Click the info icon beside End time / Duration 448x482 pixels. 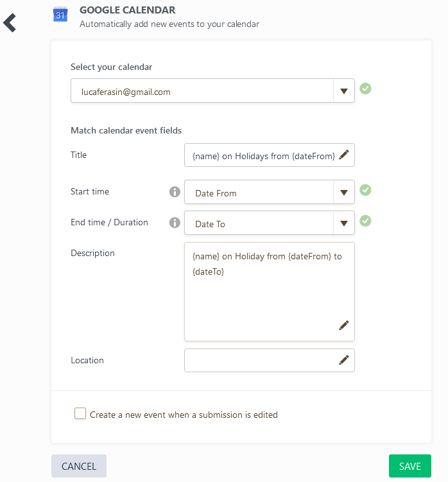(174, 223)
